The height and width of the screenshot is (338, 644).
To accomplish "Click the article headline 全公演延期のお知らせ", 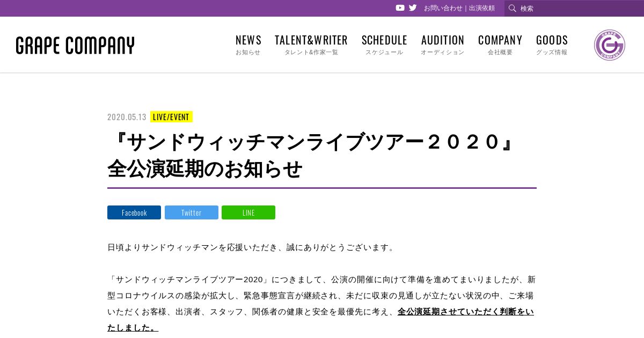I will pos(205,169).
